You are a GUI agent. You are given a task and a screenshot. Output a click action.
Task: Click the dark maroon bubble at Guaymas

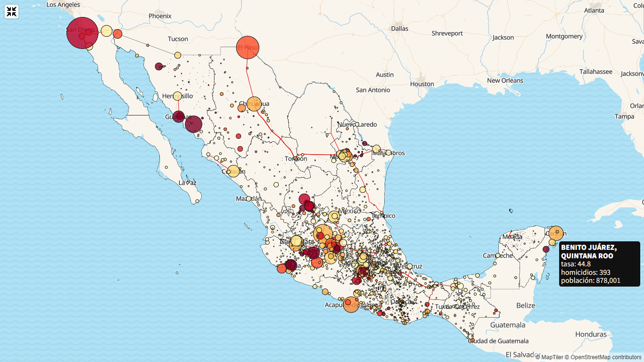pos(178,116)
